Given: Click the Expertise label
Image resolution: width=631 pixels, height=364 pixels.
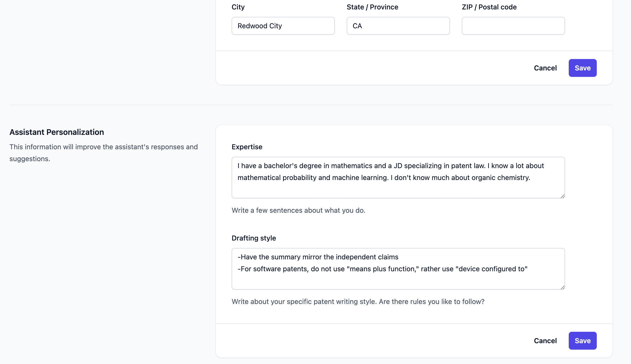Looking at the screenshot, I should coord(247,147).
